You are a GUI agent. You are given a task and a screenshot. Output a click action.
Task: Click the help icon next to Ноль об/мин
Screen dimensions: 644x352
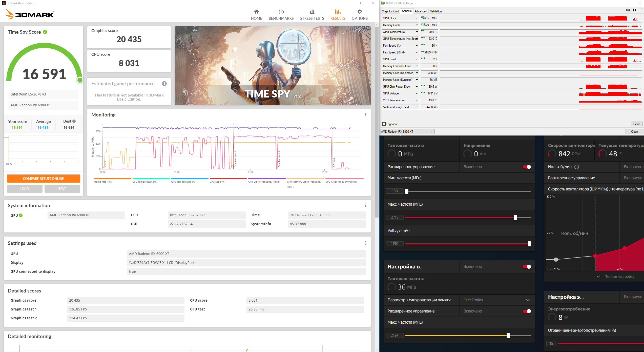tap(577, 167)
